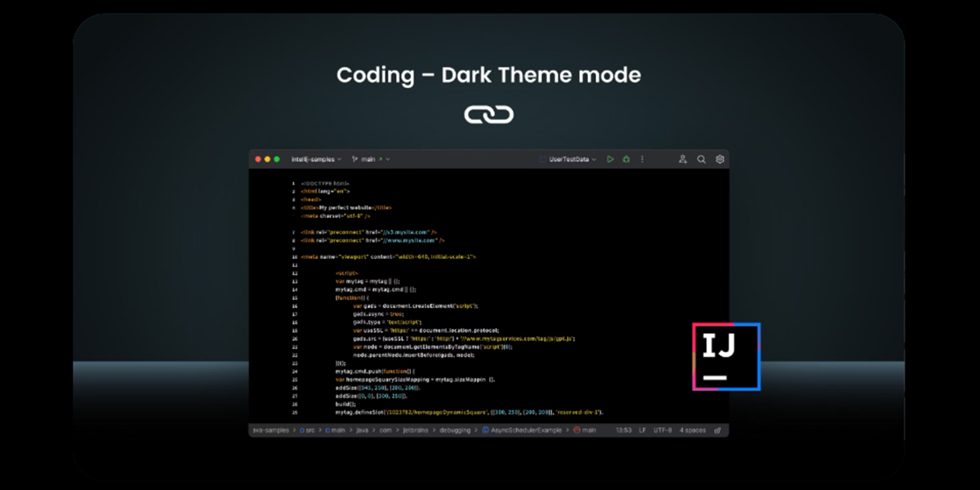
Task: Click the 'src' folder in breadcrumb path
Action: click(310, 430)
